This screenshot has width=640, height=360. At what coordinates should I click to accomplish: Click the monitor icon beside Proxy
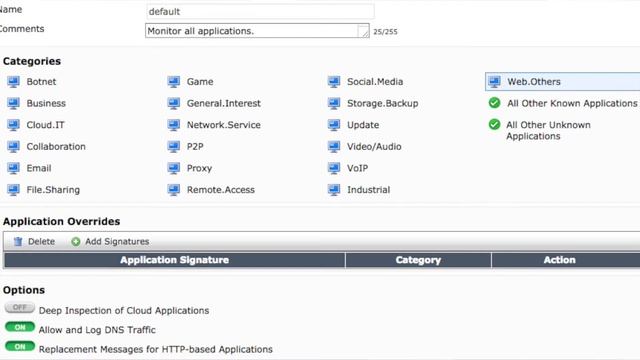click(x=174, y=168)
